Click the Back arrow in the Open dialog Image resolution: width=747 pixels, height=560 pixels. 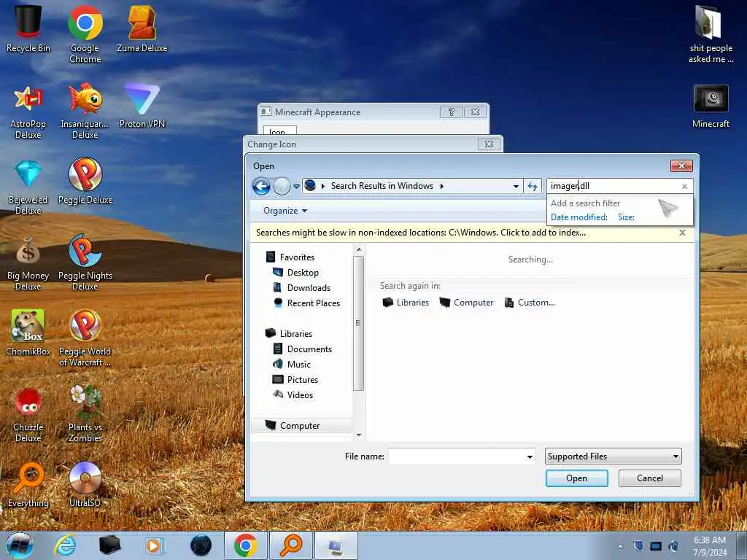pyautogui.click(x=261, y=186)
